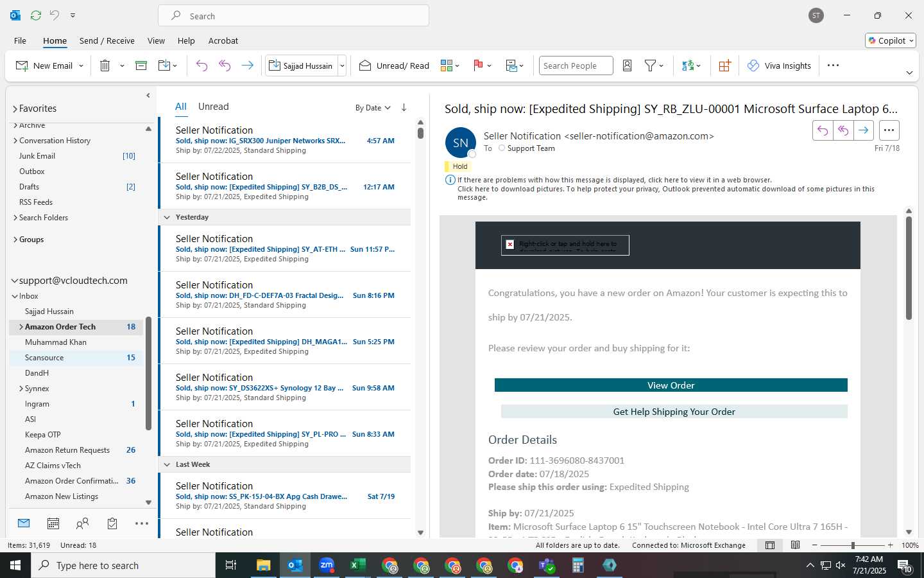Click the Archive icon in ribbon
The image size is (924, 578).
point(141,66)
